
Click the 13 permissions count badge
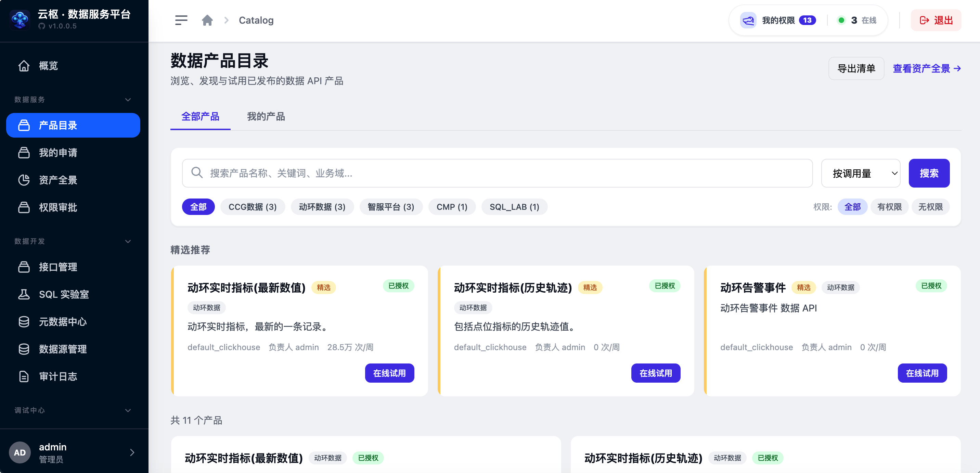click(807, 20)
